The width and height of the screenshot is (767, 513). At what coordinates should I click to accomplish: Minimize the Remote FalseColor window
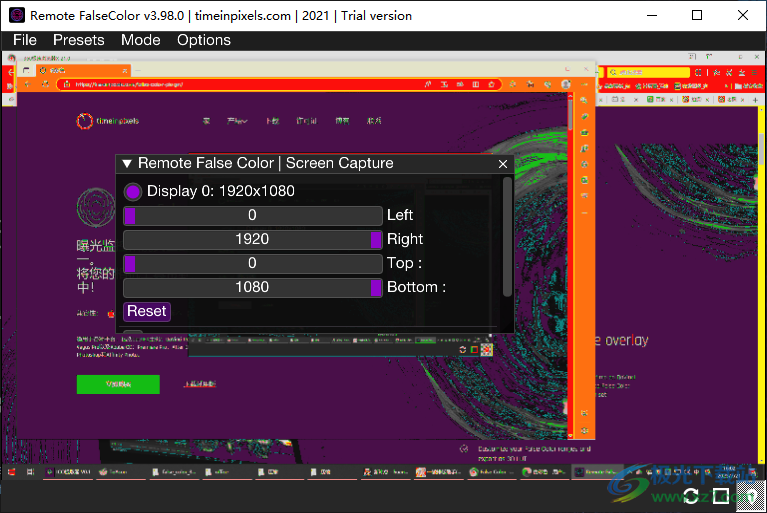652,15
